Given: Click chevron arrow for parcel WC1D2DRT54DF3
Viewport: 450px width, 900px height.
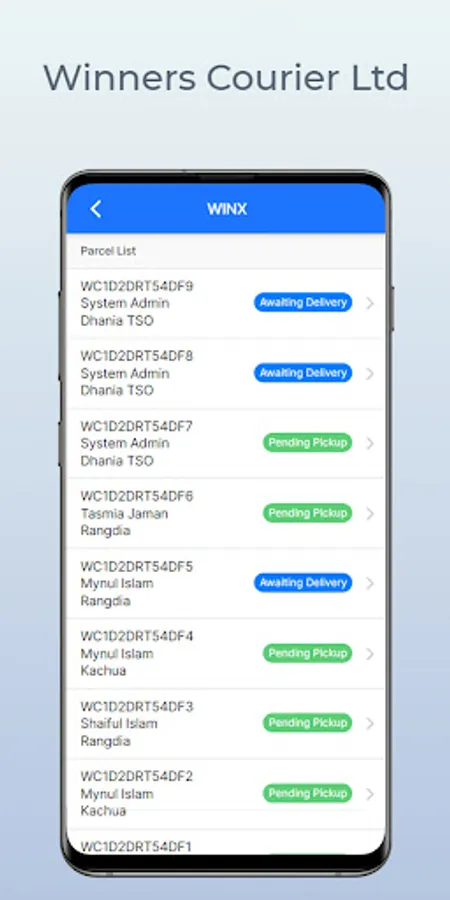Looking at the screenshot, I should click(370, 724).
